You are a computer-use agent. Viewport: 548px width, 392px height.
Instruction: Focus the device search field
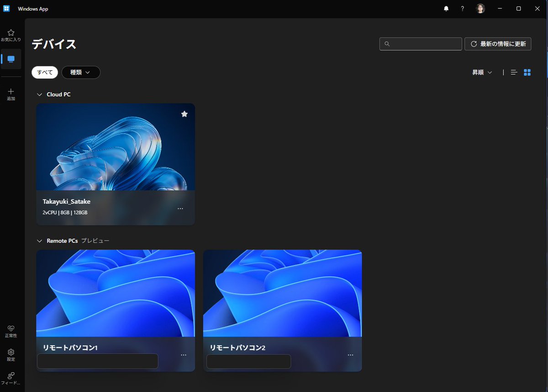point(421,44)
